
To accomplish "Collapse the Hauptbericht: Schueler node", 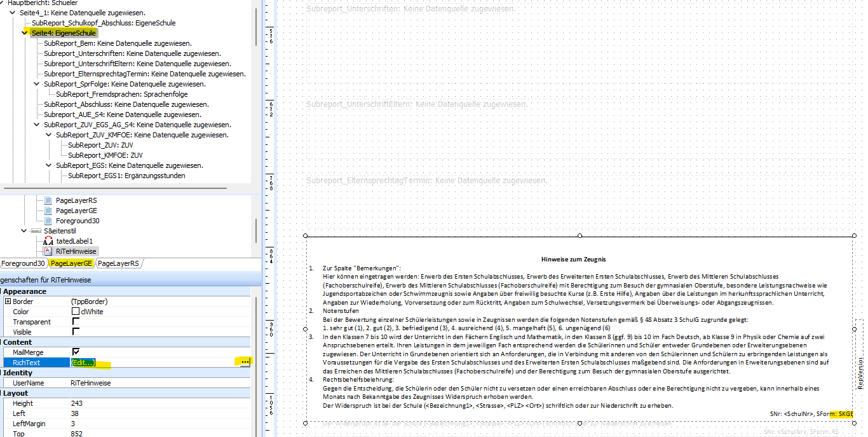I will [x=2, y=3].
